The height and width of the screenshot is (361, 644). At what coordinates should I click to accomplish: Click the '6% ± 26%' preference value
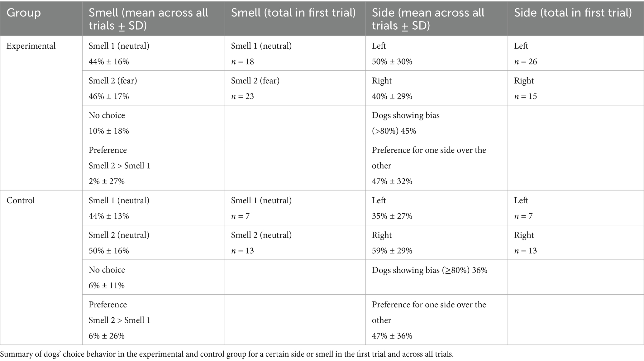tap(107, 336)
